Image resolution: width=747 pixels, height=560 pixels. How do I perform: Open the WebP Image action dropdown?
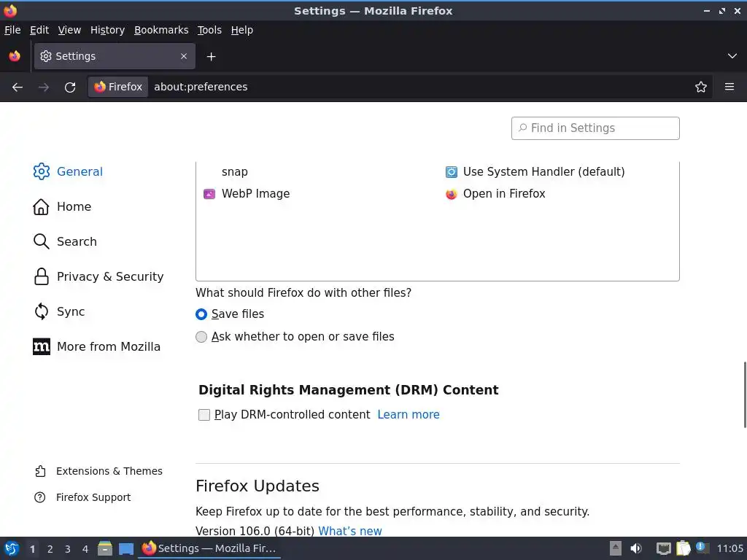503,194
